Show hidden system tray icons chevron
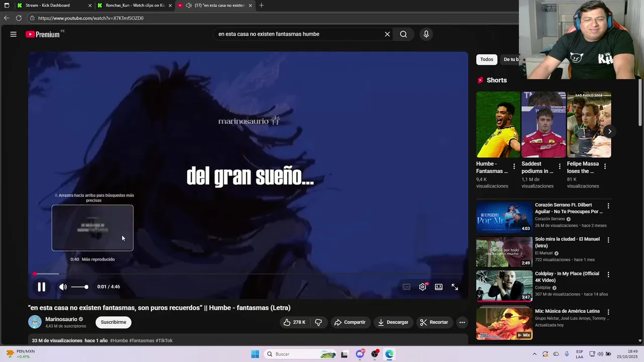 tap(534, 354)
